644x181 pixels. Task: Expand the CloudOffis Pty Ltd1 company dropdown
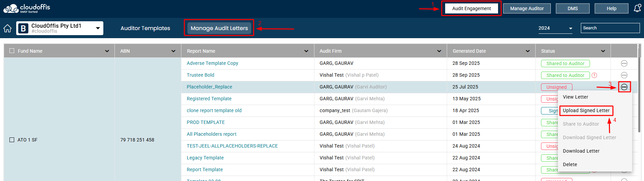(x=98, y=28)
